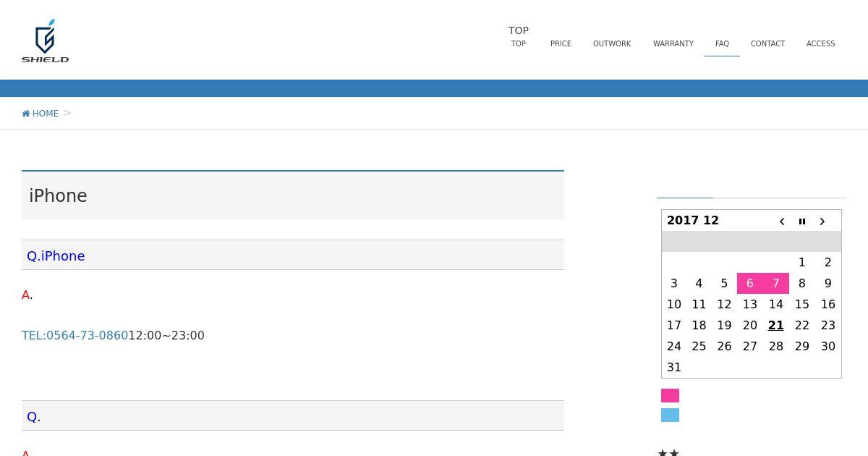The width and height of the screenshot is (868, 456).
Task: Click the 12:00~23:00 hours text
Action: point(166,336)
